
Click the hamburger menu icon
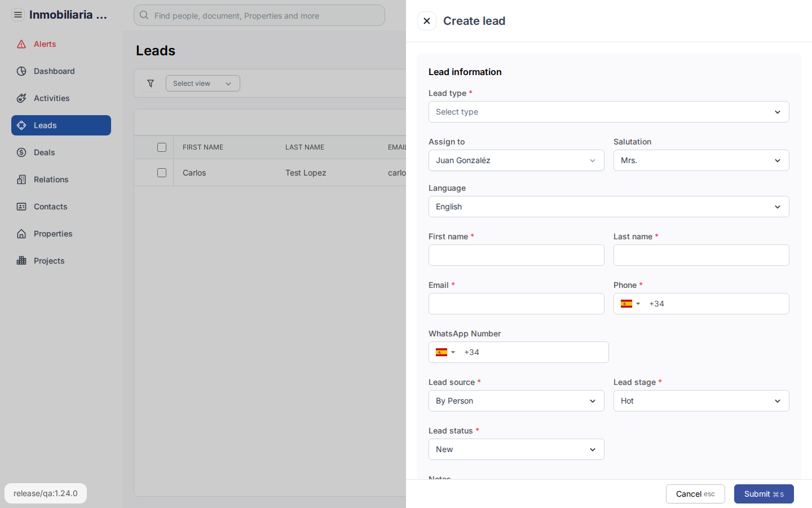[x=18, y=15]
